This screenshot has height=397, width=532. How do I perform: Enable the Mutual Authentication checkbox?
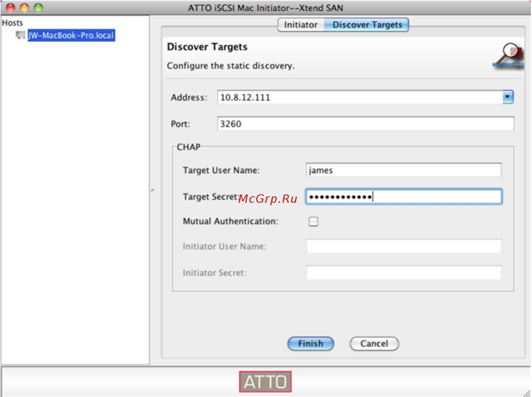313,222
